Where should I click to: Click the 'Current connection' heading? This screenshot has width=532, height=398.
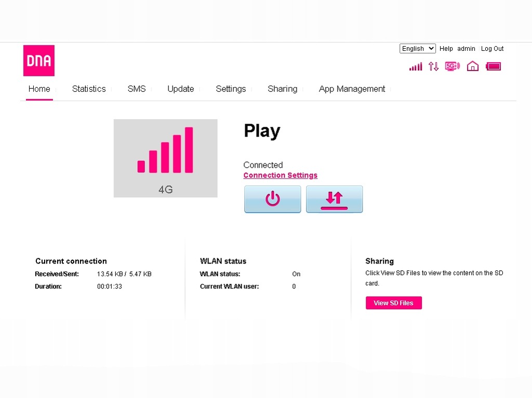click(x=71, y=261)
